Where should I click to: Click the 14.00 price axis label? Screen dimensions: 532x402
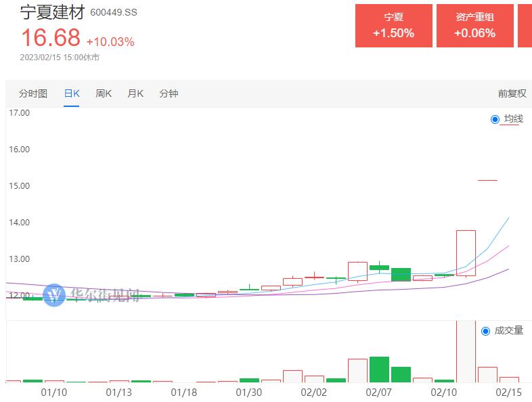(19, 223)
